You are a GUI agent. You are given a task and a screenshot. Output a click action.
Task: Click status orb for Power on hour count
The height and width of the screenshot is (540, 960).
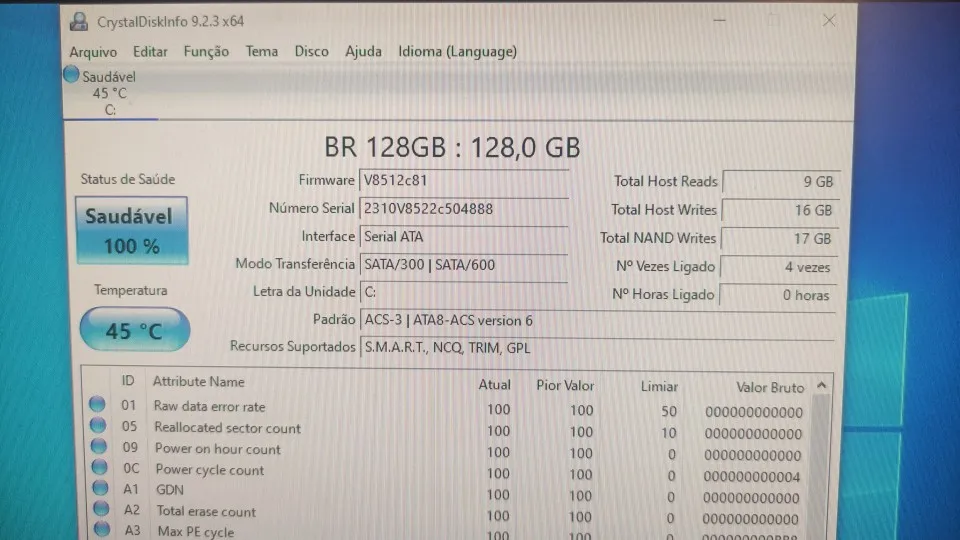98,448
